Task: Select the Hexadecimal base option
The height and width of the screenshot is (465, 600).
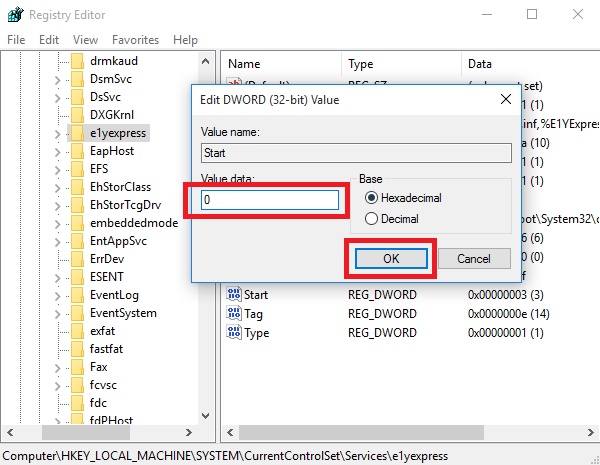Action: point(403,198)
